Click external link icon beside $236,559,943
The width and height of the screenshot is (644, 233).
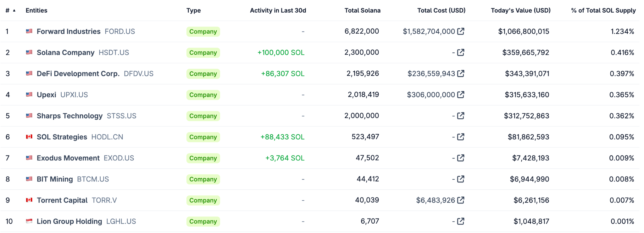461,73
